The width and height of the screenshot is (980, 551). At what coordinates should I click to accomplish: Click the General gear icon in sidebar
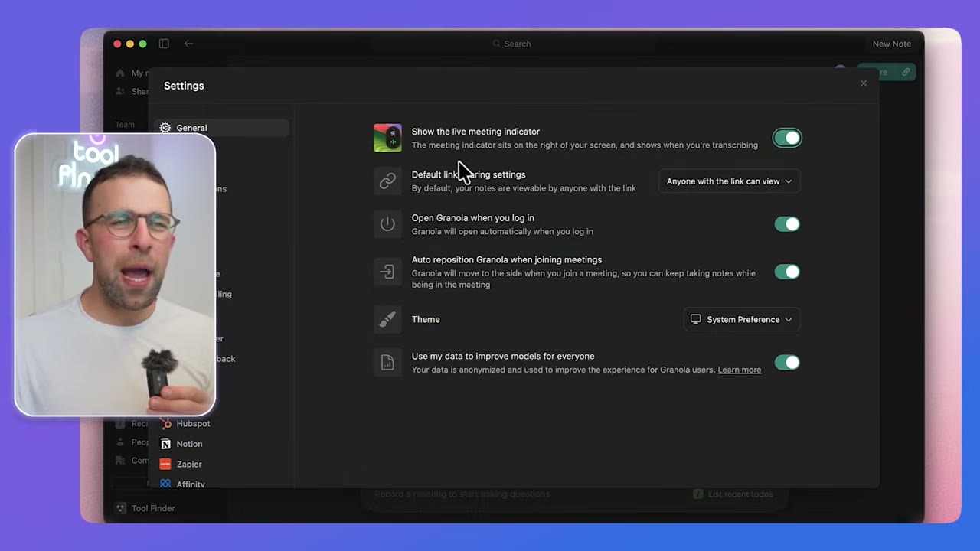pyautogui.click(x=165, y=128)
